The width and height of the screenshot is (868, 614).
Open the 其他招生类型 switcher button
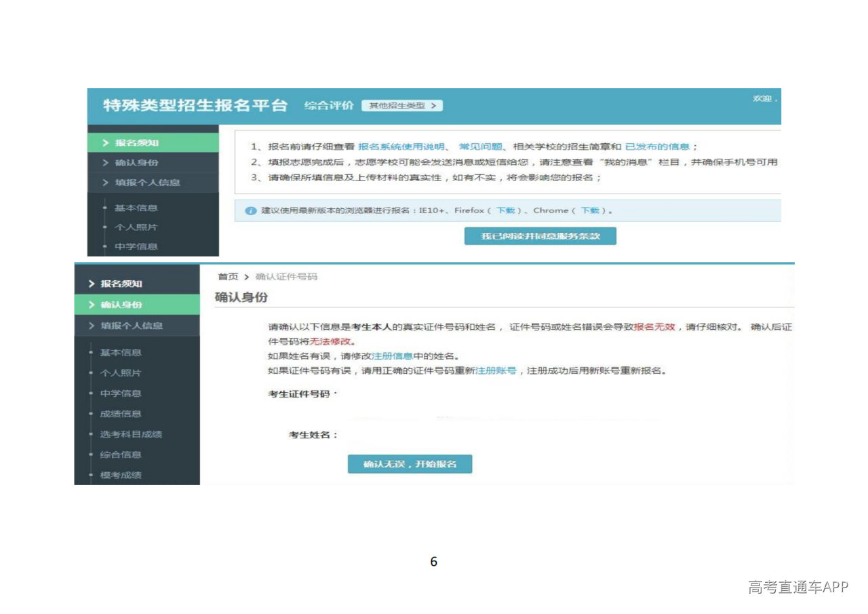pyautogui.click(x=402, y=106)
